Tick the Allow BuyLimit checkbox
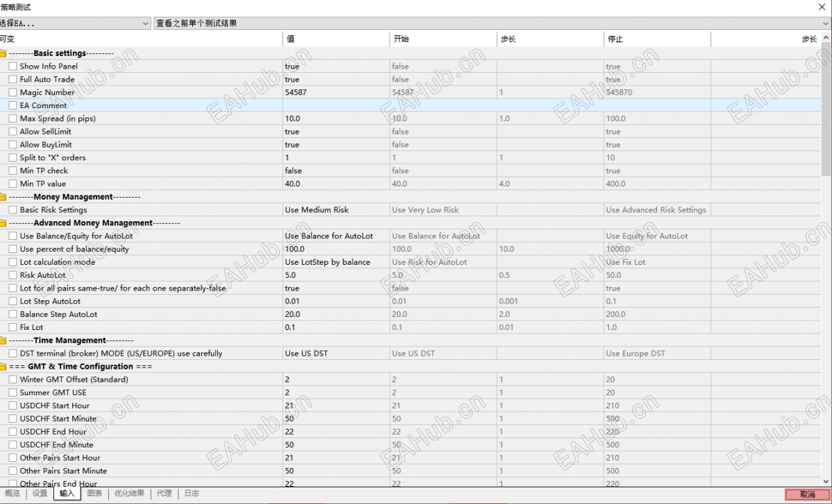This screenshot has height=504, width=832. [x=12, y=145]
